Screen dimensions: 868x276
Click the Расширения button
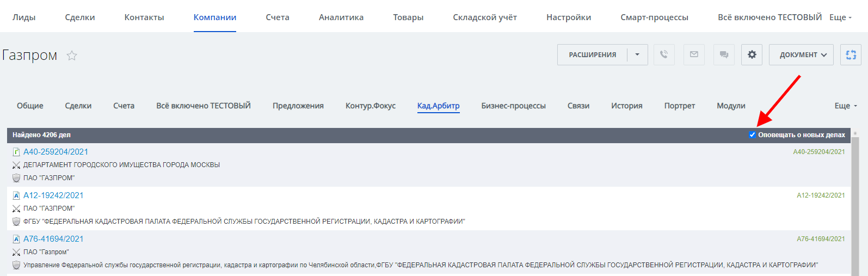tap(592, 54)
